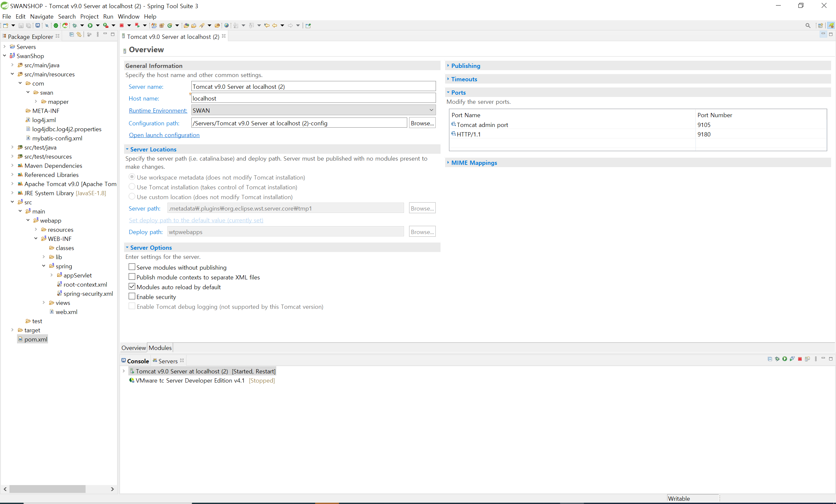Click the Publish to server icon in Servers view
The width and height of the screenshot is (836, 504).
point(807,359)
